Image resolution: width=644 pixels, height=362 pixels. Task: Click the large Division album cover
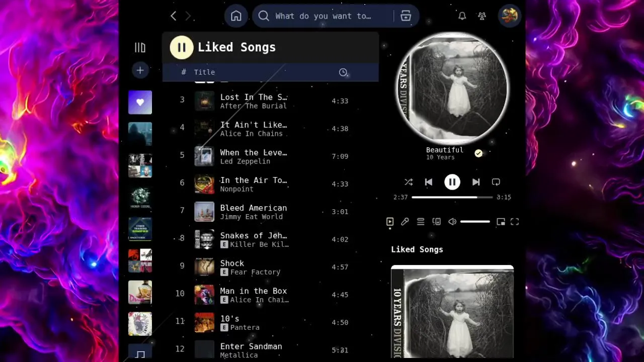(452, 312)
